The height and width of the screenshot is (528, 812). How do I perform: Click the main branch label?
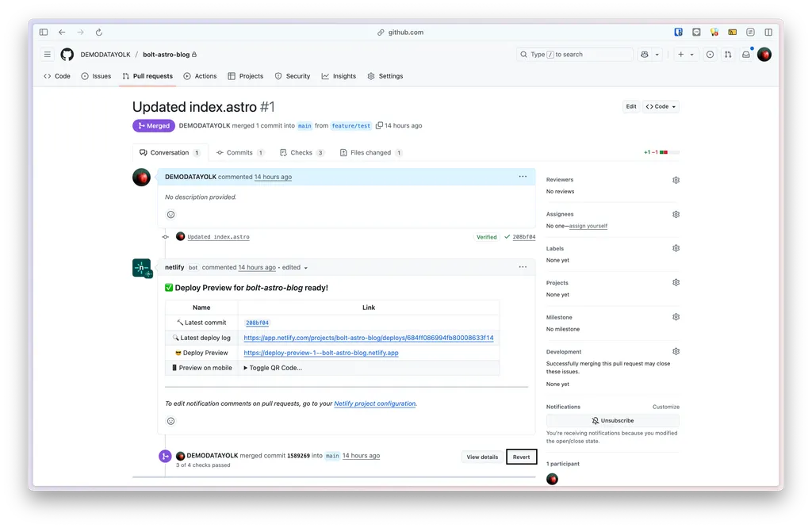point(304,126)
